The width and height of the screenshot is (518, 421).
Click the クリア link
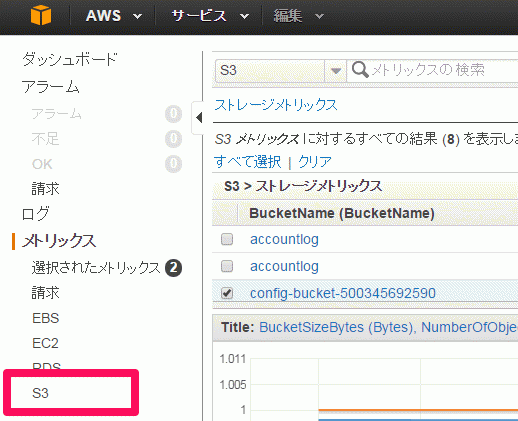click(315, 162)
